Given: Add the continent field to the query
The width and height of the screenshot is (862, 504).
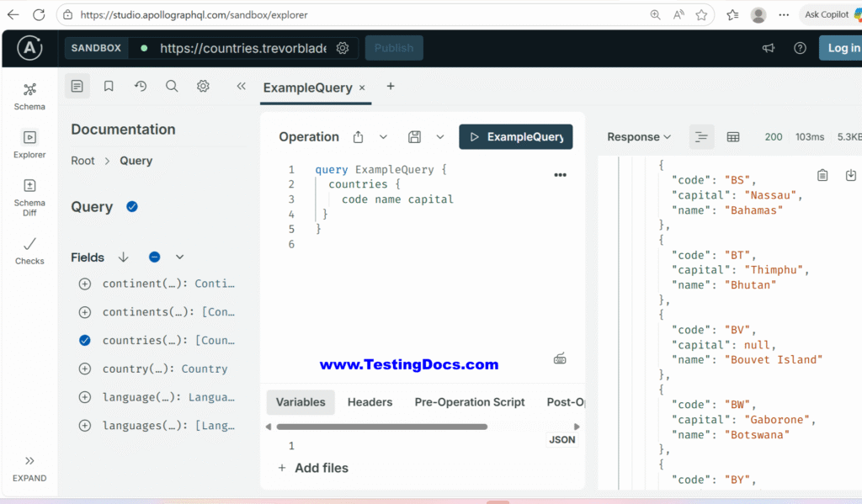Looking at the screenshot, I should (84, 284).
